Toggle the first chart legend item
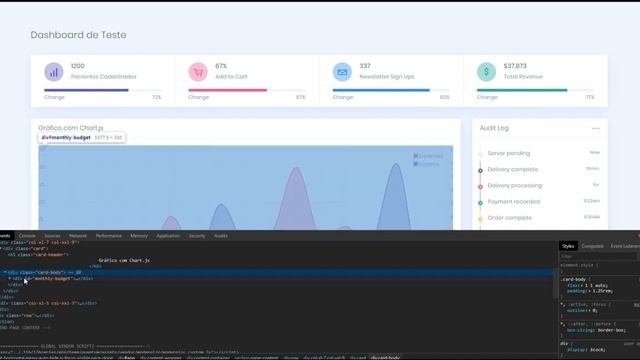Image resolution: width=640 pixels, height=360 pixels. click(x=428, y=156)
